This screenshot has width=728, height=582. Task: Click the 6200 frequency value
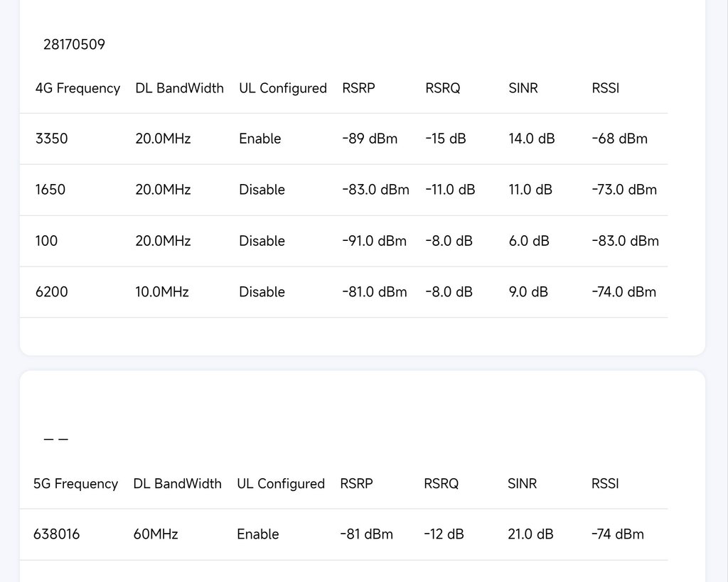(52, 292)
